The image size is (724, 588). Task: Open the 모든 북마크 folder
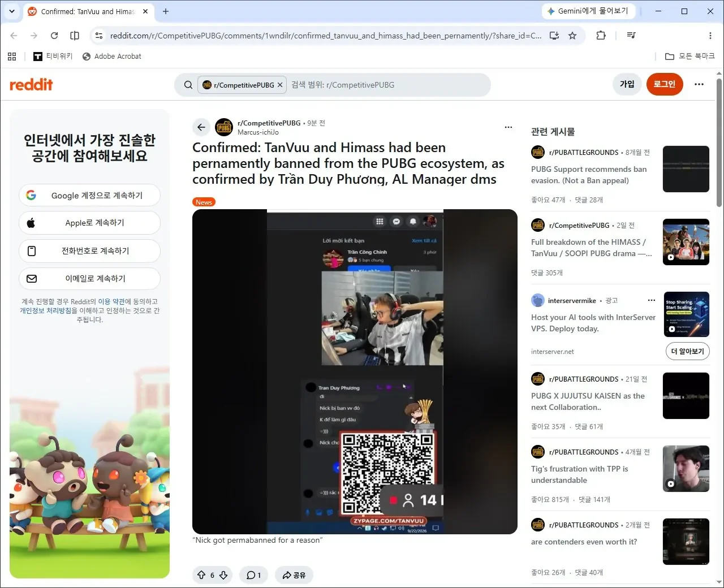tap(690, 57)
